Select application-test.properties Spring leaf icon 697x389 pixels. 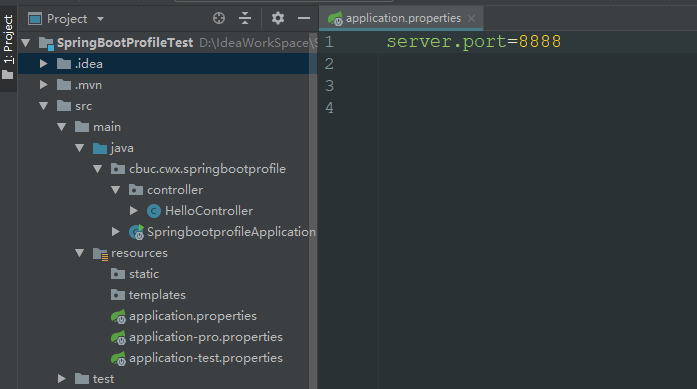[118, 358]
